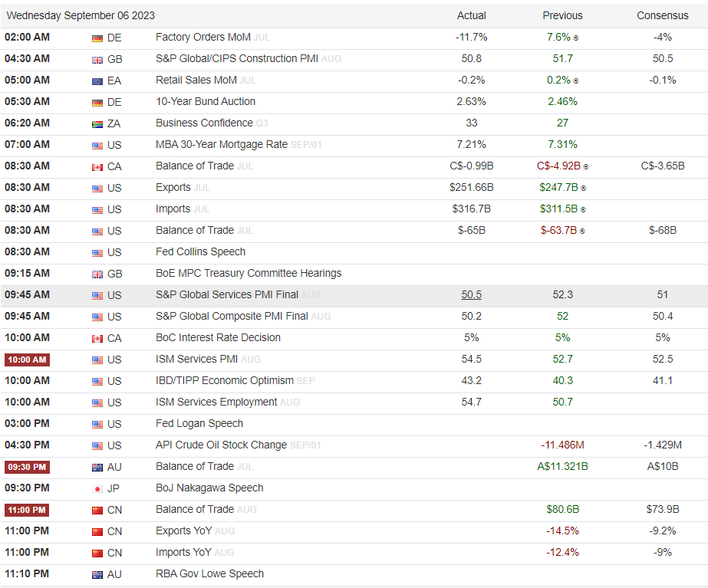Image resolution: width=708 pixels, height=588 pixels.
Task: Click the US flag beside API Crude Oil Stock Change
Action: pos(97,446)
